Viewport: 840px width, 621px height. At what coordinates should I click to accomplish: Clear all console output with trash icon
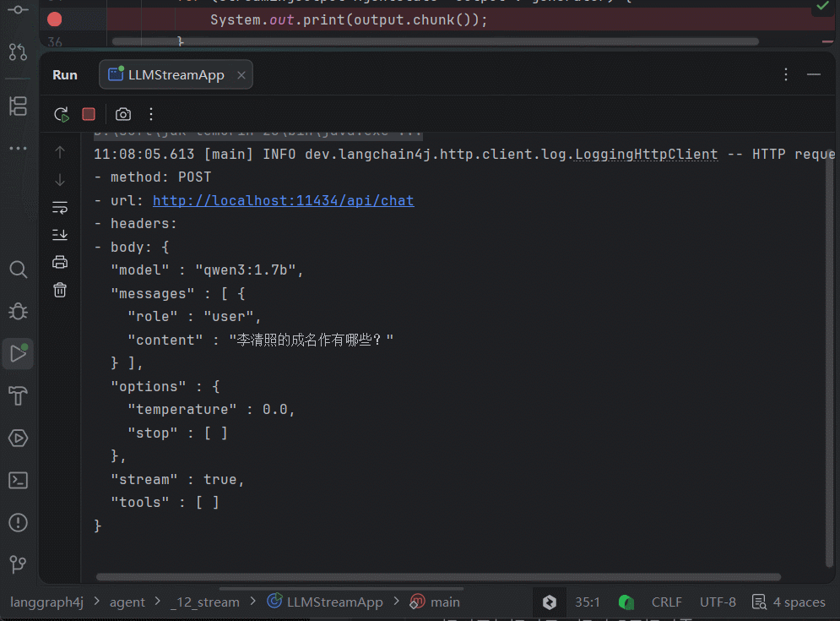[x=60, y=290]
